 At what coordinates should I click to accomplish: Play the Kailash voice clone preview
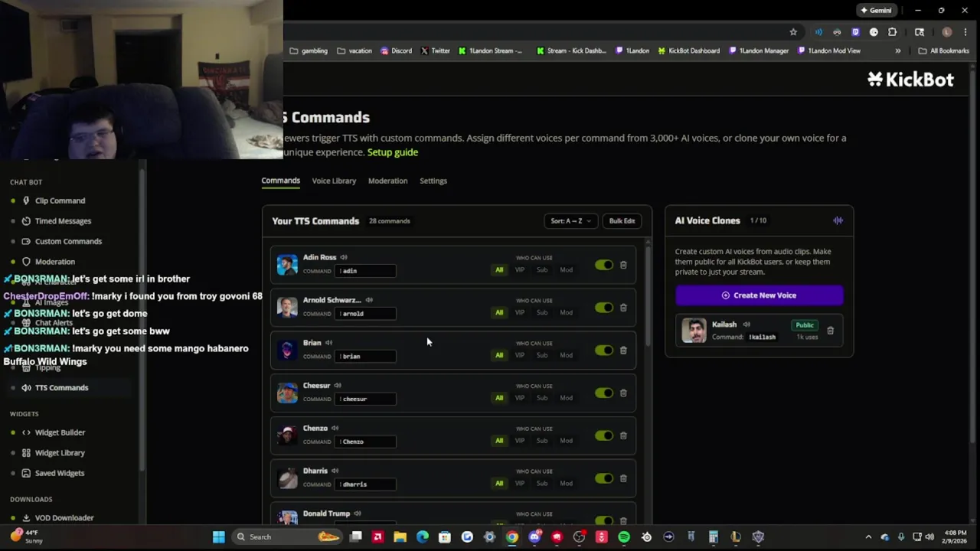[x=746, y=324]
